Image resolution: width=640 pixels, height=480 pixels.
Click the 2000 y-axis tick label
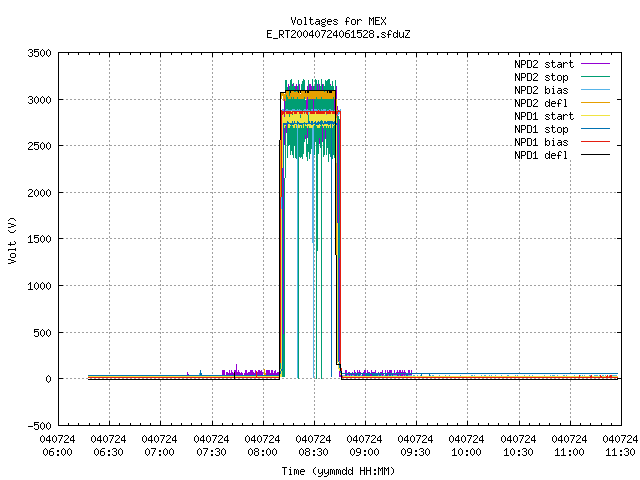pyautogui.click(x=40, y=193)
